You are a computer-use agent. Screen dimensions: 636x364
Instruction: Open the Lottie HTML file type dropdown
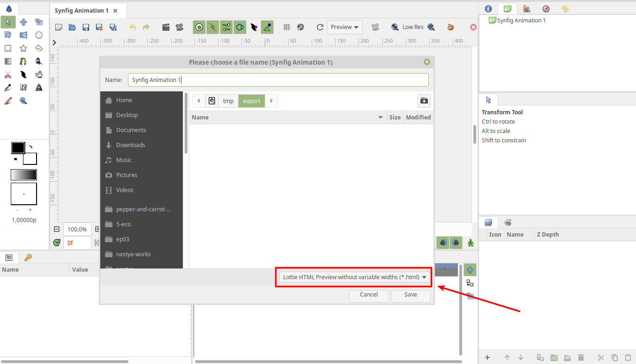(355, 277)
